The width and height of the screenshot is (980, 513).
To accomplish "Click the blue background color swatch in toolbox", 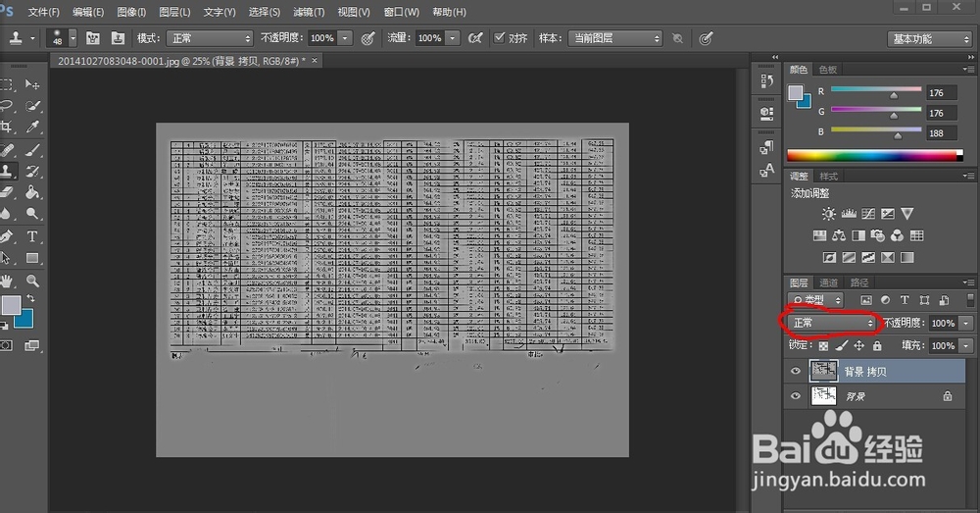I will pos(24,319).
